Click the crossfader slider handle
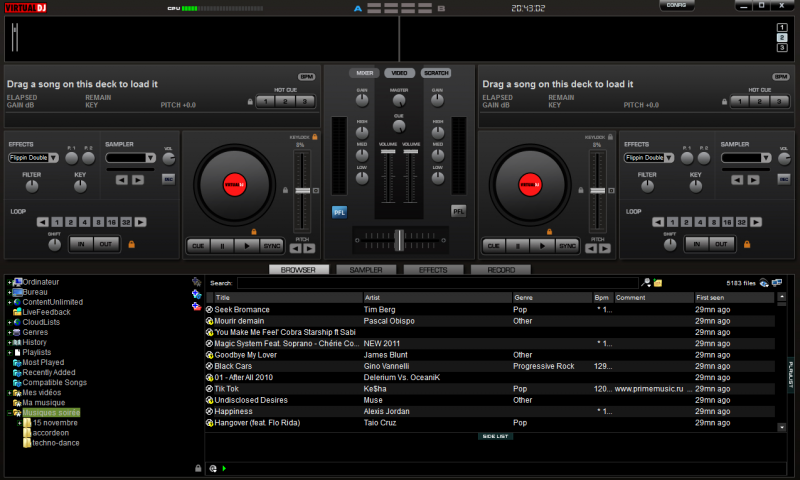800x480 pixels. (399, 240)
